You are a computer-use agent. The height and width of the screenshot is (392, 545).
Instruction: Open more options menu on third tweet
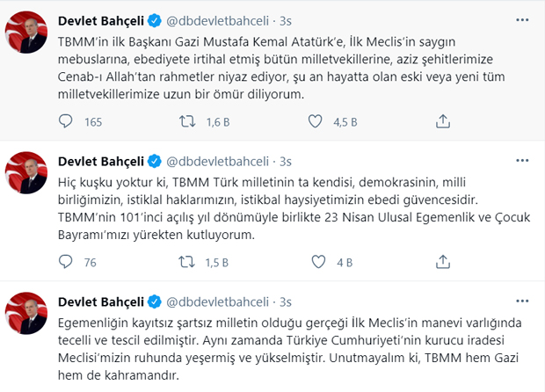522,301
